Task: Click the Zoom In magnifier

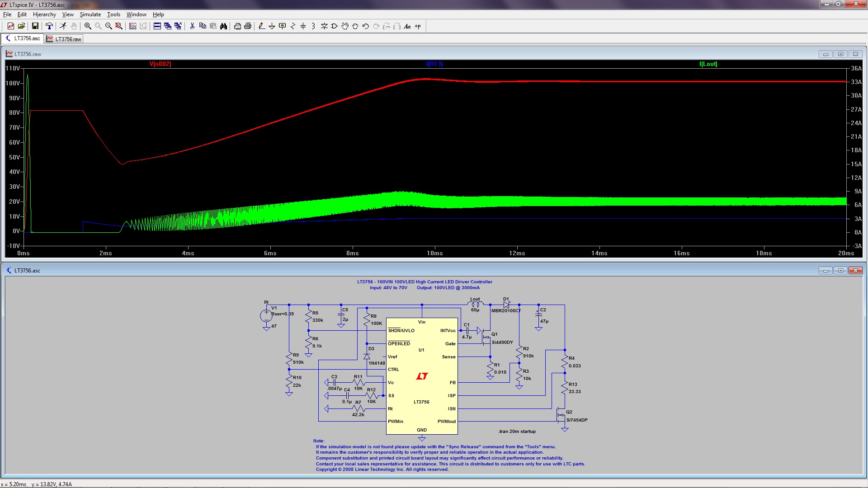Action: 88,26
